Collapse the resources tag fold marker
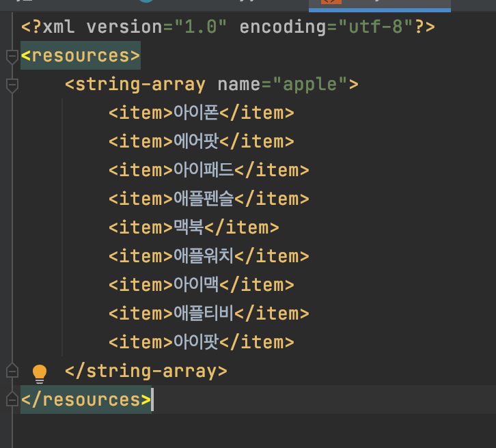The image size is (496, 448). click(x=12, y=57)
